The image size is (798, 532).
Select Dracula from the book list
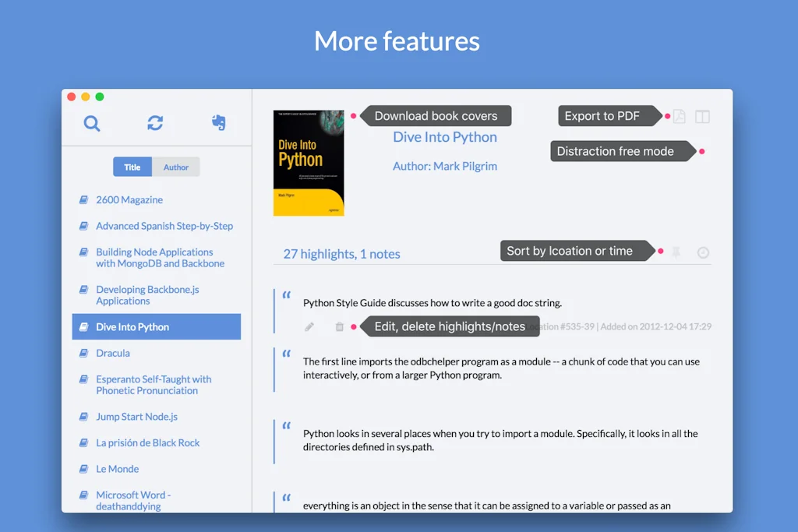pos(112,352)
